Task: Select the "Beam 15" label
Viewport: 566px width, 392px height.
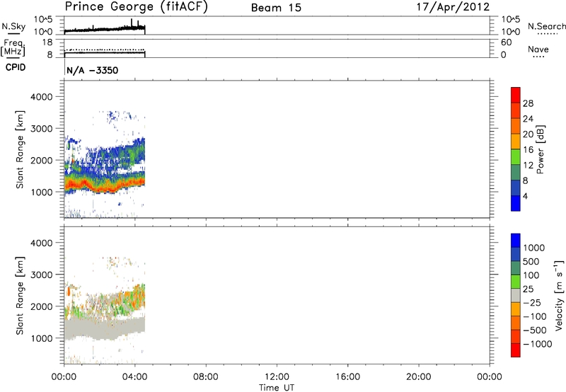Action: [276, 8]
